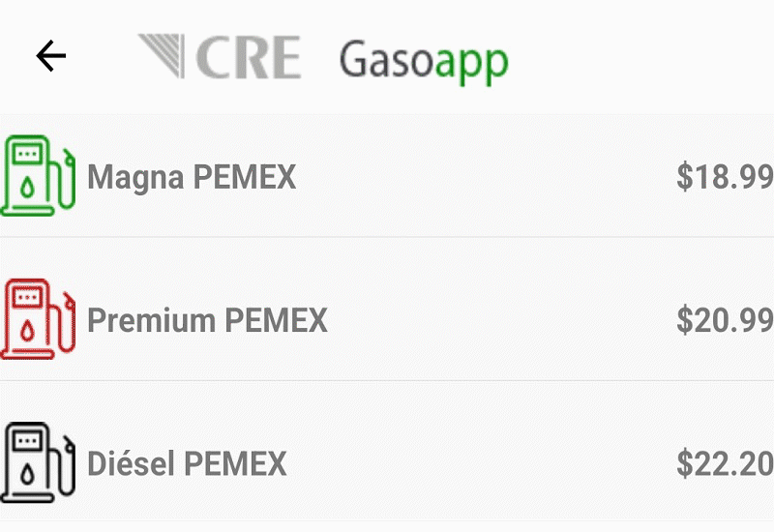774x532 pixels.
Task: Click the gray CRE letters logo
Action: pos(248,57)
